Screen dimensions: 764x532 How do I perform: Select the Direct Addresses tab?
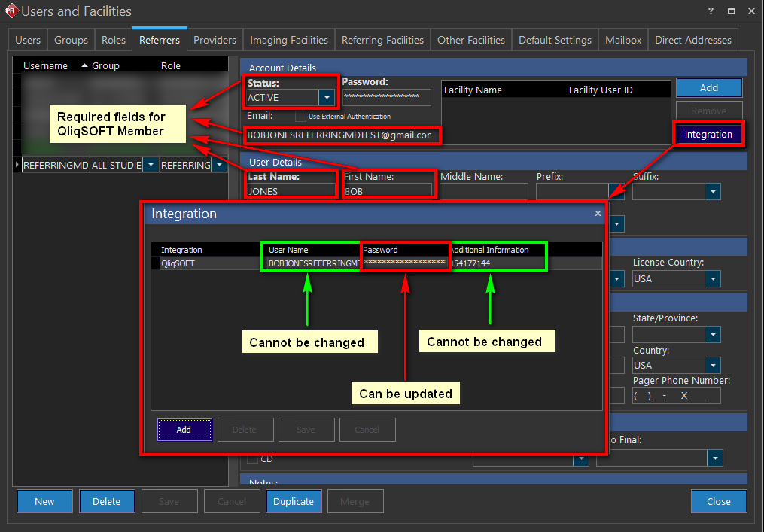pyautogui.click(x=692, y=41)
